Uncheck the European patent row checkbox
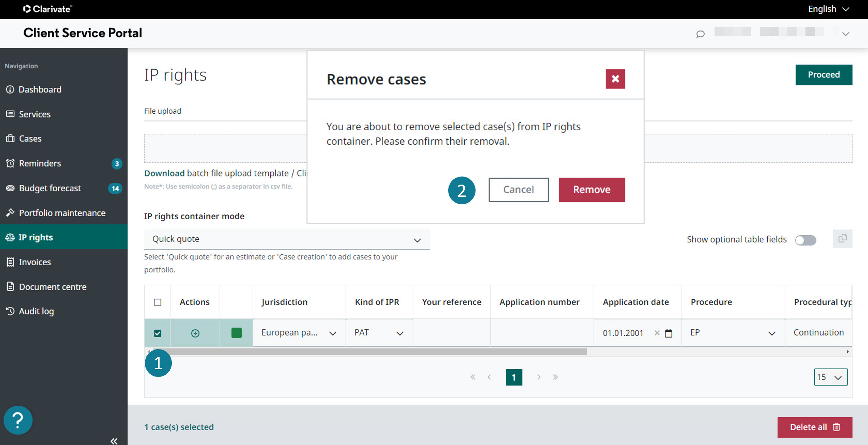 pyautogui.click(x=158, y=333)
